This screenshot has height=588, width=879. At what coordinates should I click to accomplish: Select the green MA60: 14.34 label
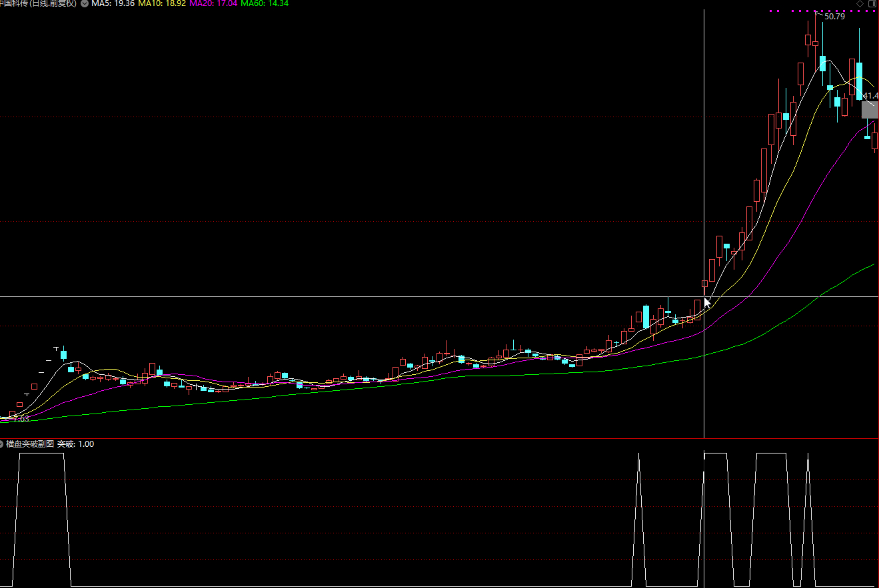(265, 3)
